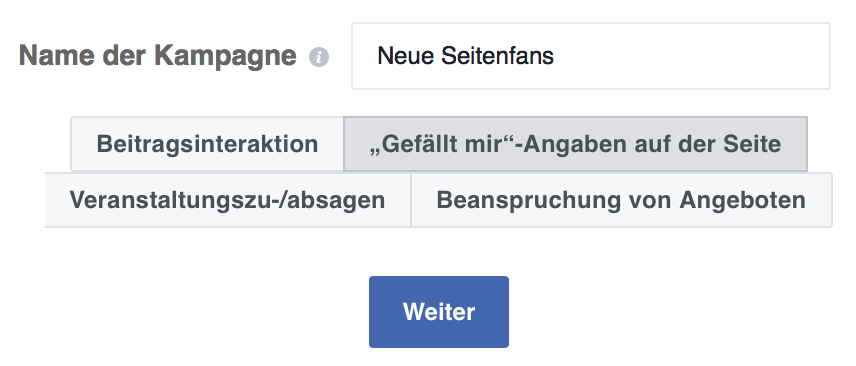This screenshot has width=856, height=366.
Task: Click on the text Neue Seitenfans
Action: 465,56
